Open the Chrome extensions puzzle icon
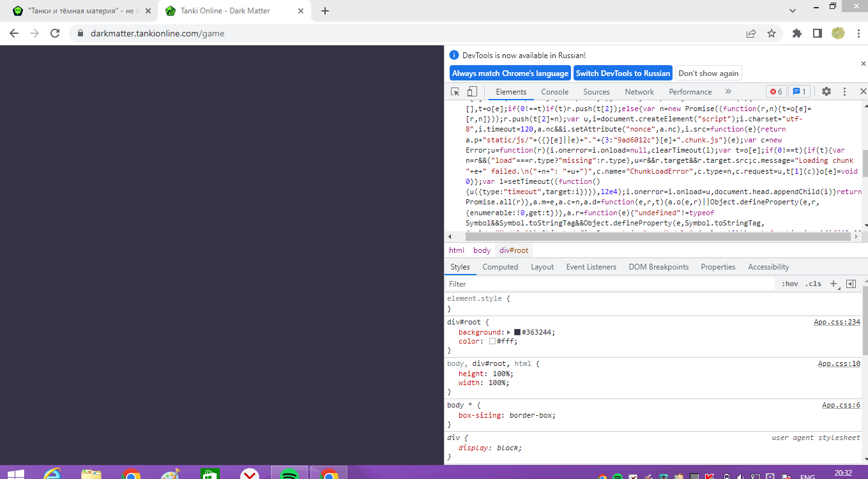Screen dimensions: 868x479 pos(796,33)
